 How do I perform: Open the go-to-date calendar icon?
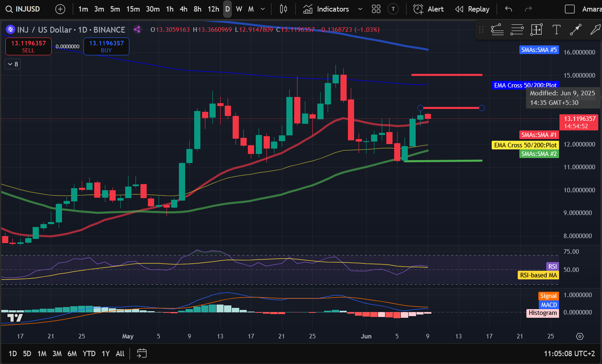(142, 353)
